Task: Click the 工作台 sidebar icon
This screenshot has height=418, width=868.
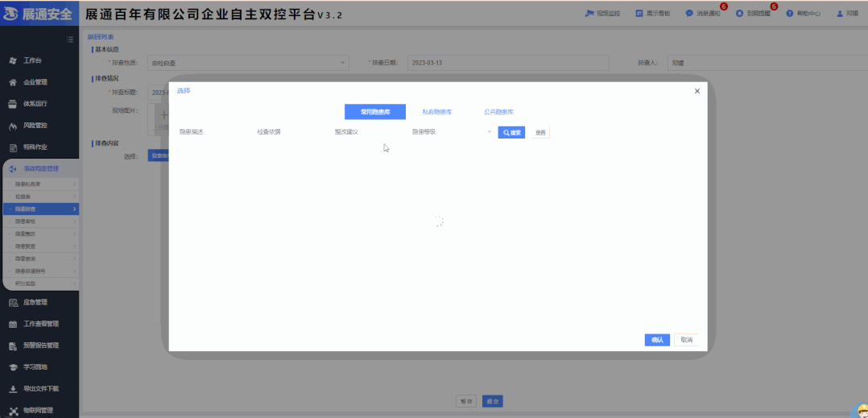Action: [13, 60]
